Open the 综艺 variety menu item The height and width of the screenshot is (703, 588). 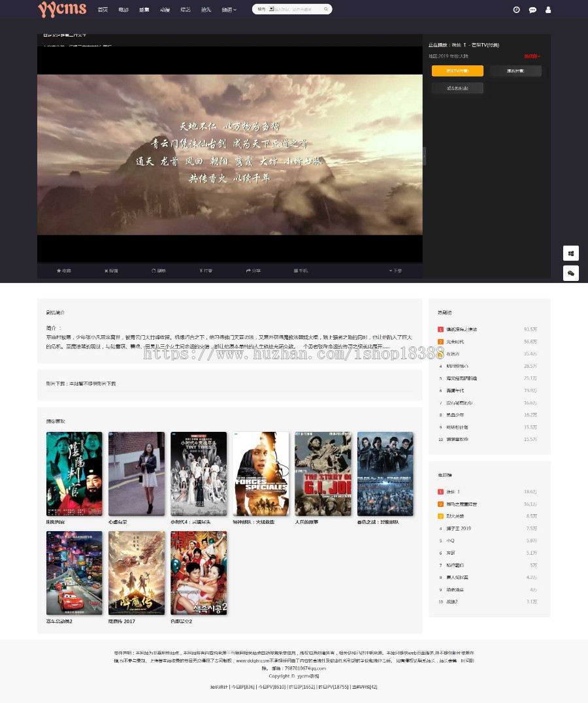pyautogui.click(x=186, y=10)
